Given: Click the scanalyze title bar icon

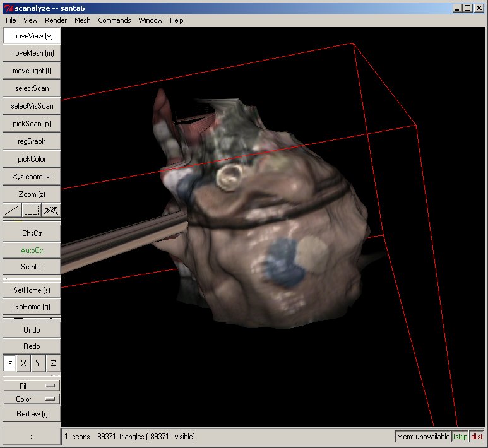Looking at the screenshot, I should [x=9, y=8].
